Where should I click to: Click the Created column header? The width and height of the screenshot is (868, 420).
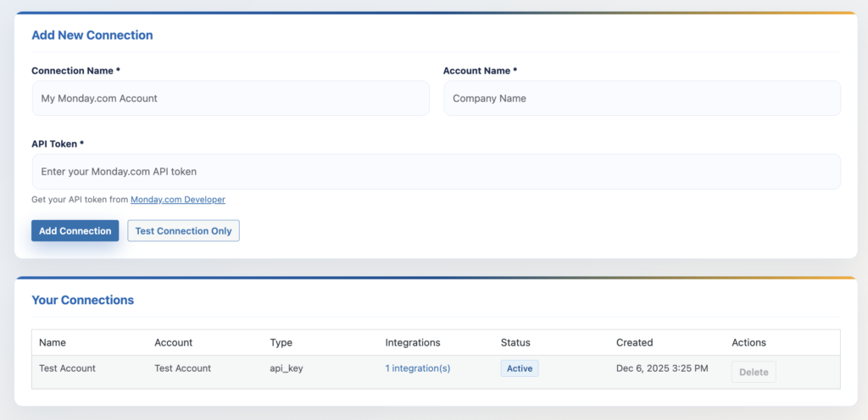click(x=634, y=343)
